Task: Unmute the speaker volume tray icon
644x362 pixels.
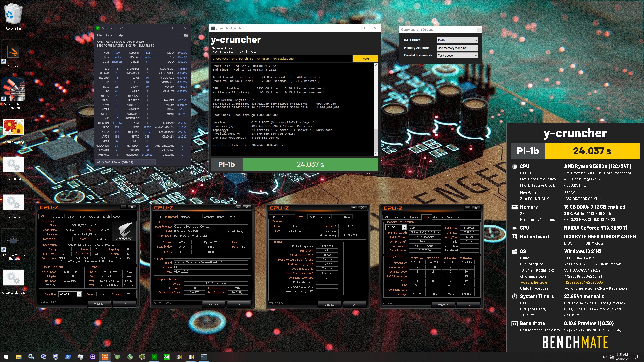Action: 605,357
